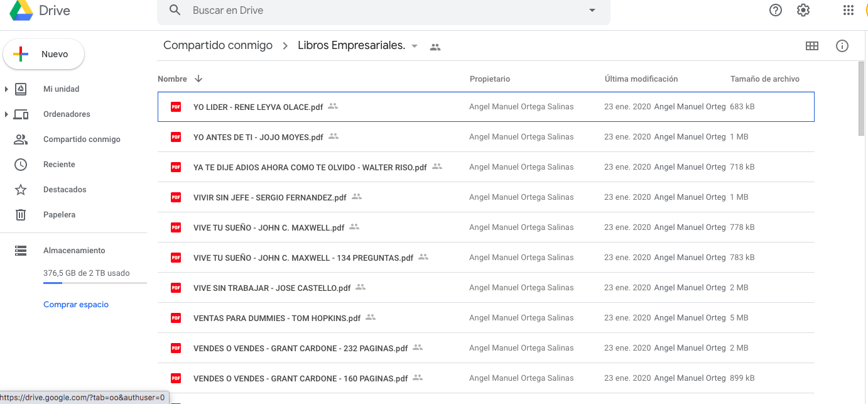Click the vertical scrollbar of file list
Screen dimensions: 868x404
pos(862,98)
